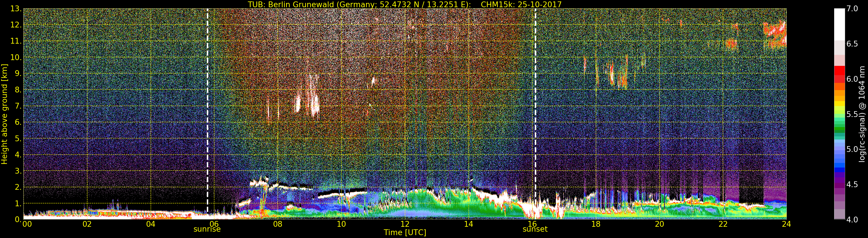Image resolution: width=868 pixels, height=238 pixels.
Task: Click the 'CHM15k: 25-10-2017' date label
Action: (x=521, y=4)
